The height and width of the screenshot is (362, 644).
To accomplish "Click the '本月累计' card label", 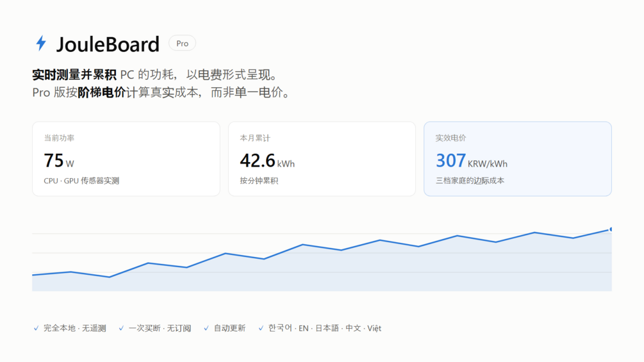I will pyautogui.click(x=255, y=138).
